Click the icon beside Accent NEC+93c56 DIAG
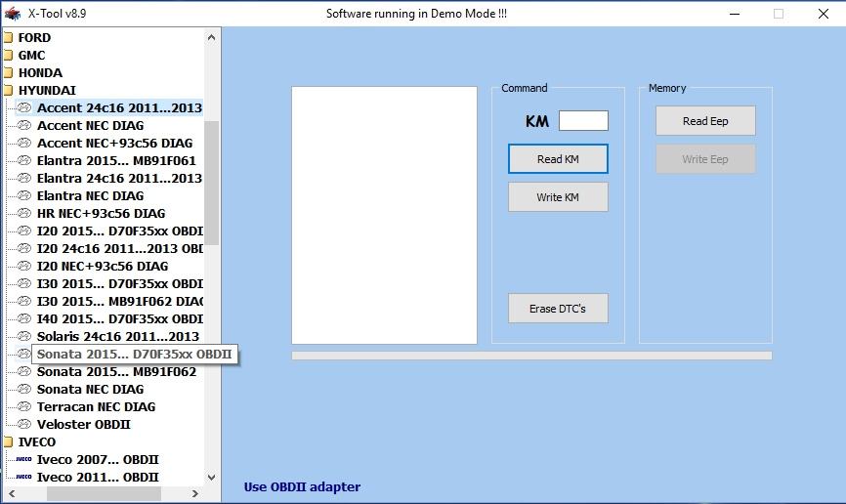Screen dimensions: 846x504 click(24, 143)
